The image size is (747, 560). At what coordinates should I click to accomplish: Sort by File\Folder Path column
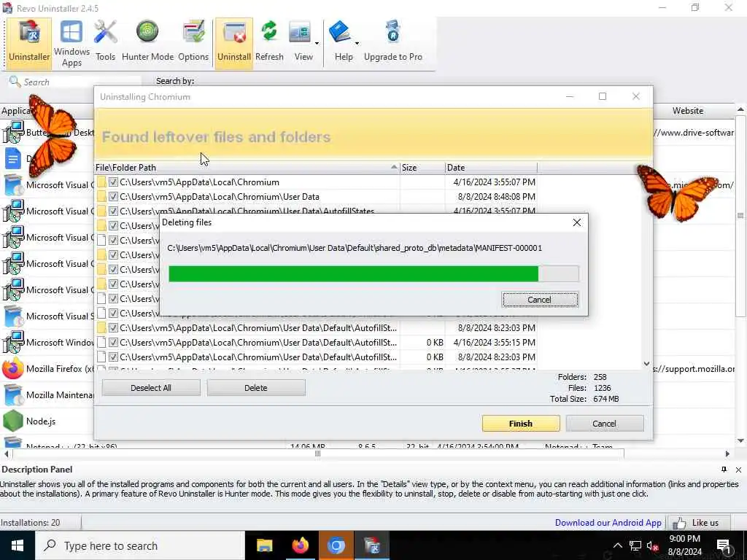coord(247,168)
